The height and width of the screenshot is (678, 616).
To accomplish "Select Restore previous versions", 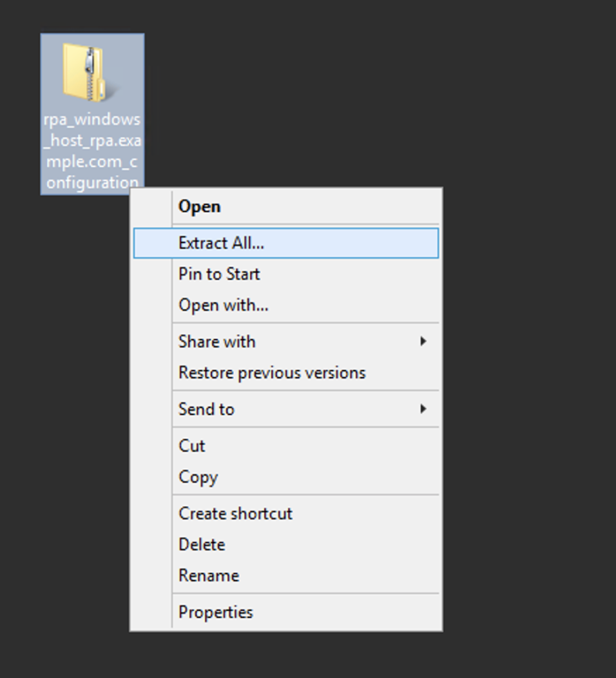I will [x=285, y=373].
